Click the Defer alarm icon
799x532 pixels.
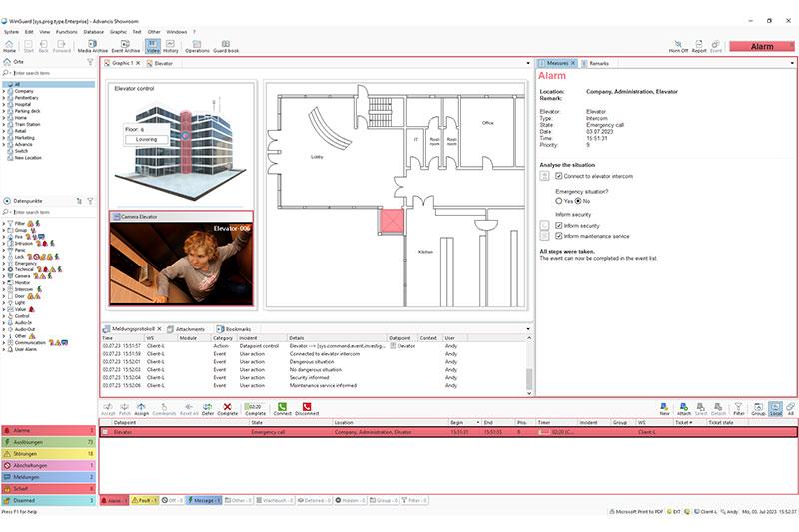(207, 409)
